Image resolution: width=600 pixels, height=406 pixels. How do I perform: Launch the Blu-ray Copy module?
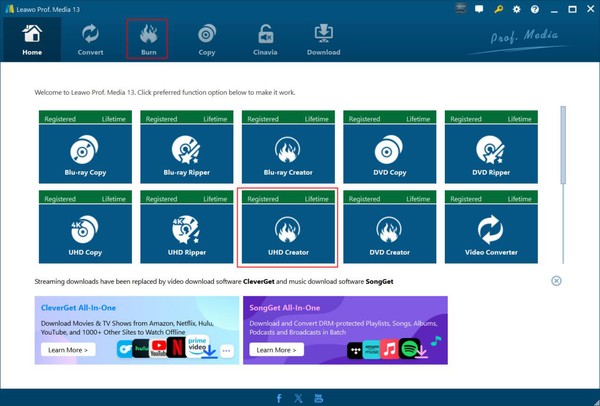point(85,147)
